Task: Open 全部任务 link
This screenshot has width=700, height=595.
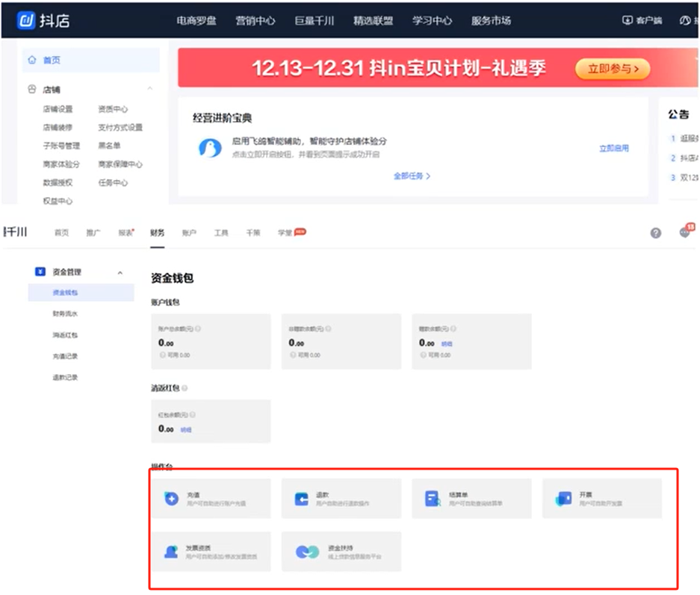Action: click(412, 175)
